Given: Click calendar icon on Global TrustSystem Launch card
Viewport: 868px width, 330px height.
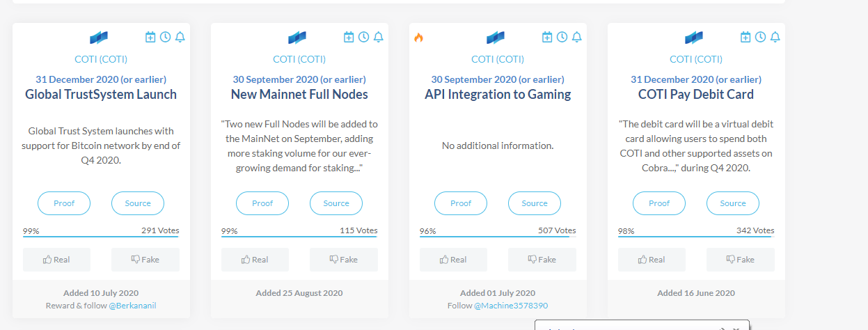Looking at the screenshot, I should point(150,37).
